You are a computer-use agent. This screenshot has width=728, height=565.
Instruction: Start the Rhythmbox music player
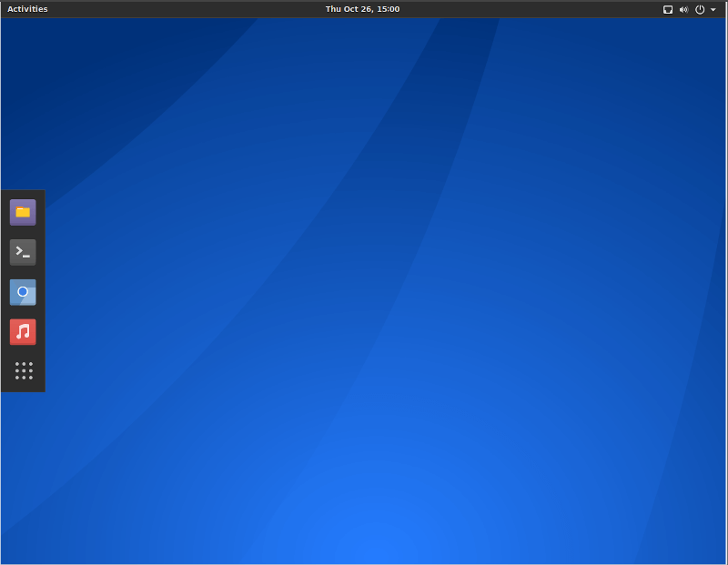pos(22,332)
